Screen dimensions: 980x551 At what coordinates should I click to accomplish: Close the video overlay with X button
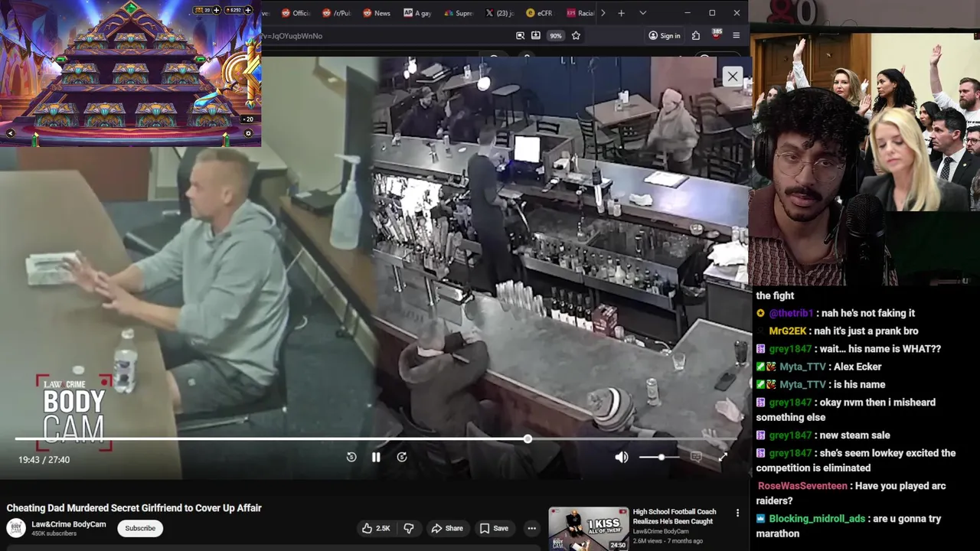coord(732,77)
